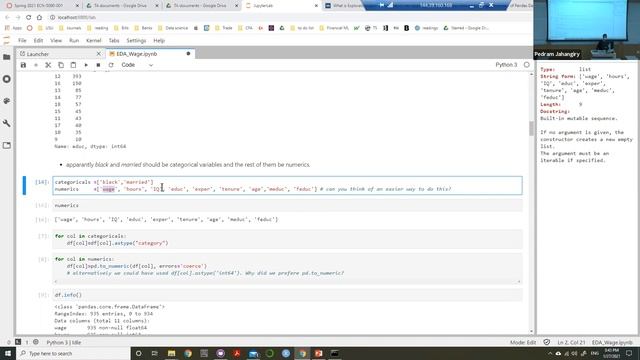Open the File menu in JupyterLab

(x=22, y=40)
